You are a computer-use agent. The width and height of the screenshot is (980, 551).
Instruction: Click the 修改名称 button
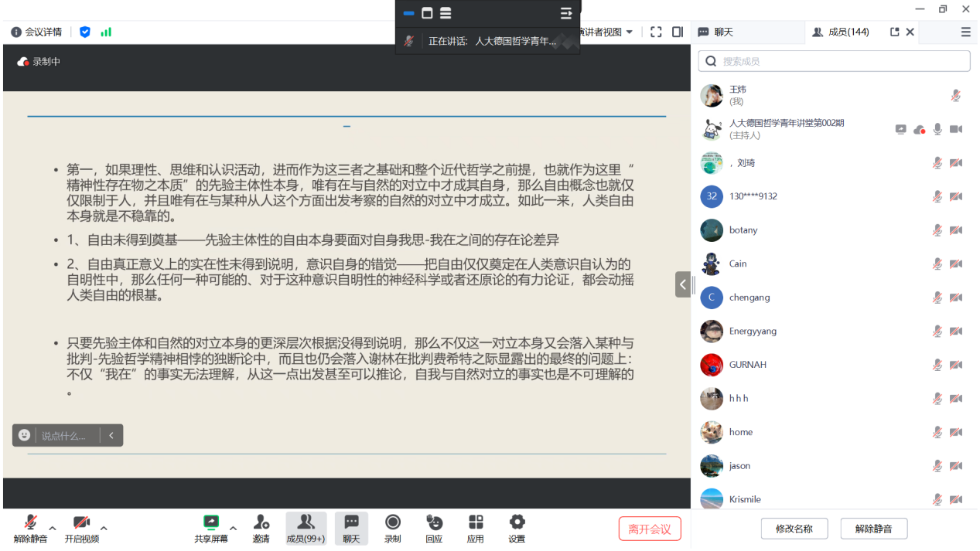794,529
